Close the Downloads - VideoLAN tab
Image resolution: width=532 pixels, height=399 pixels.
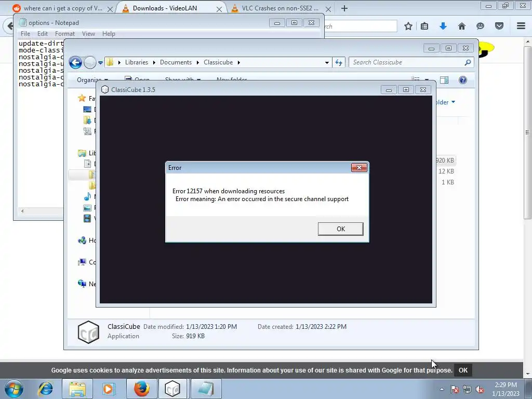tap(219, 9)
